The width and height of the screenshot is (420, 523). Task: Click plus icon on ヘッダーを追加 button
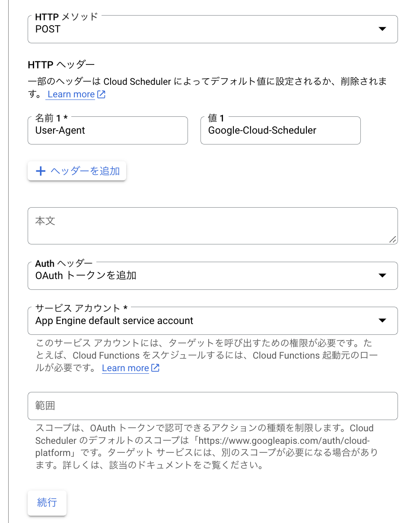pyautogui.click(x=41, y=171)
